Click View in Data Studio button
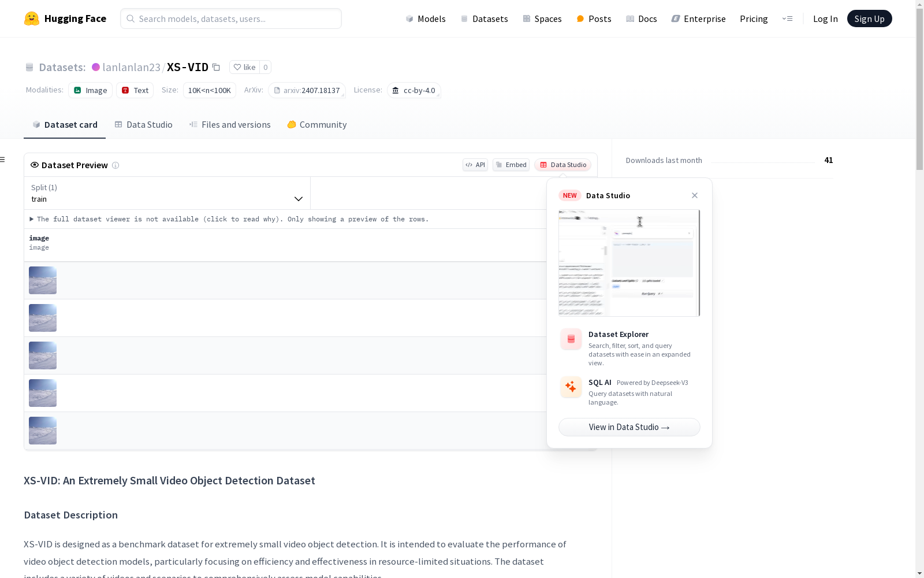This screenshot has height=578, width=924. coord(629,427)
